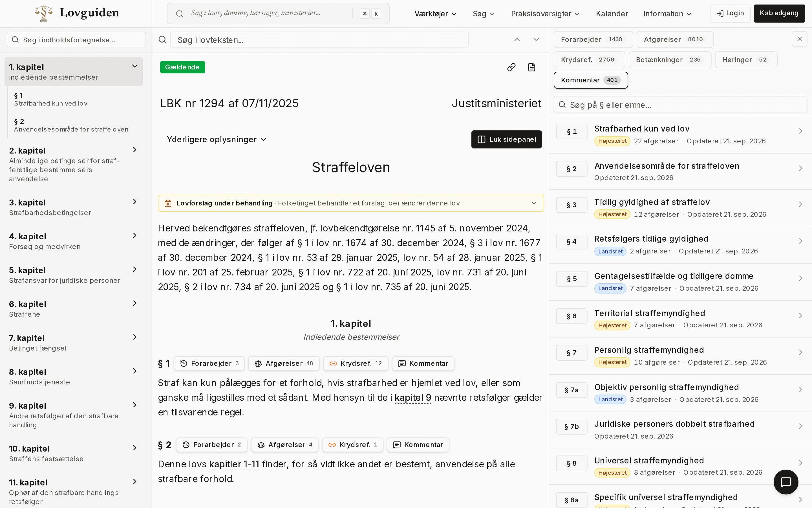Viewport: 812px width, 508px height.
Task: Expand Lovforslag under behandling banner
Action: (x=351, y=203)
